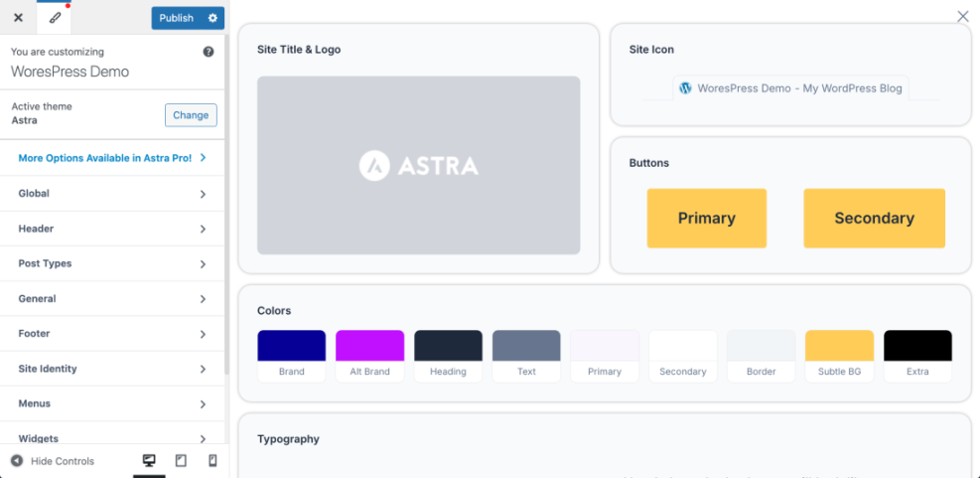Screen dimensions: 980x478
Task: Click the Active theme Astra label
Action: click(x=42, y=113)
